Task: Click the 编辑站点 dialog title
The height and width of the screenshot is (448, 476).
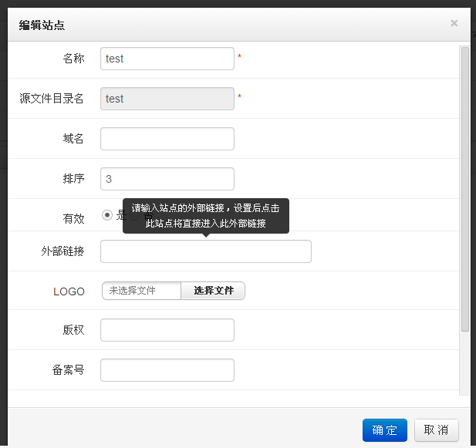Action: click(x=42, y=25)
